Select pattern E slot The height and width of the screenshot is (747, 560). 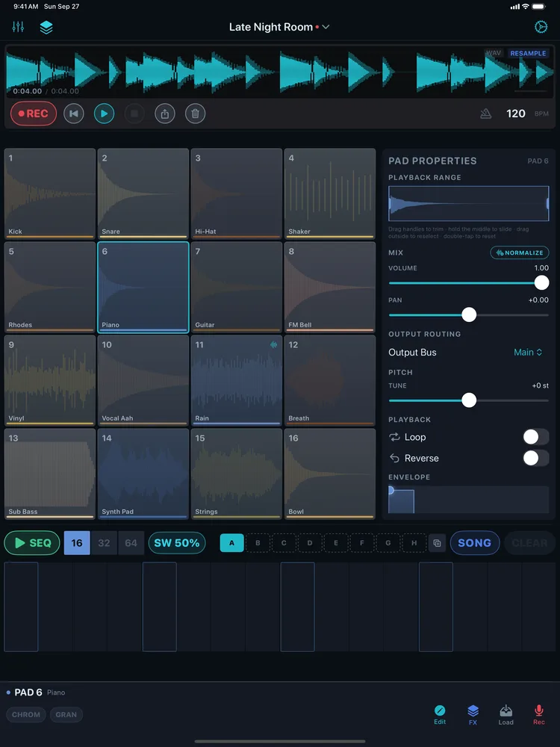tap(336, 542)
